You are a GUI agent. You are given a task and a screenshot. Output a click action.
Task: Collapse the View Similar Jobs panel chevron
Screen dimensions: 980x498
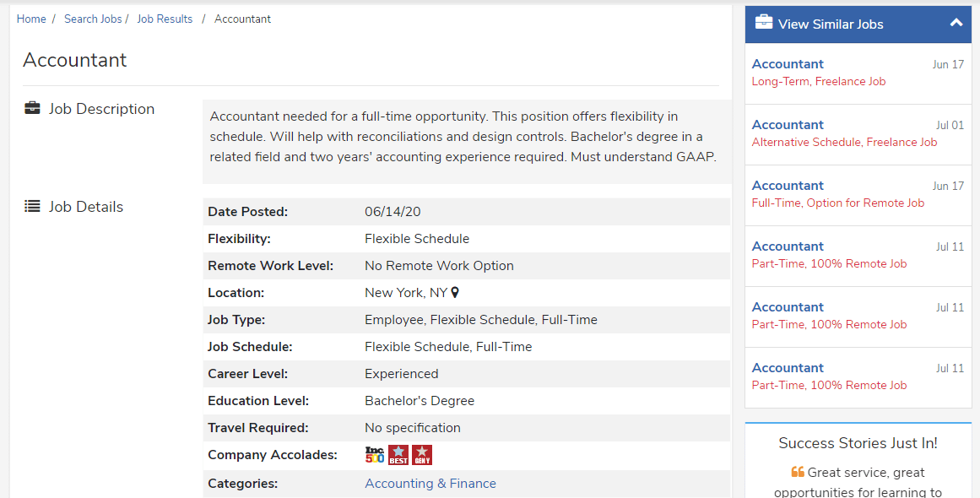click(x=956, y=23)
